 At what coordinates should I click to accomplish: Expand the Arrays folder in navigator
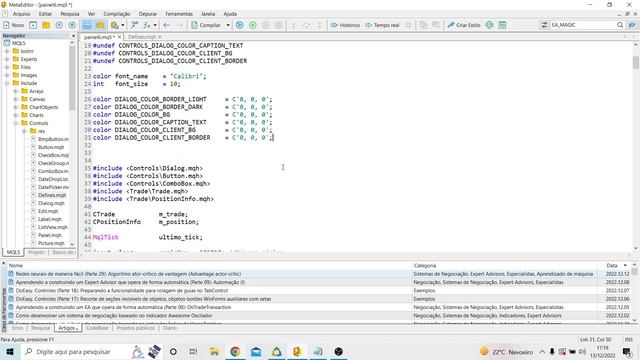click(x=16, y=91)
